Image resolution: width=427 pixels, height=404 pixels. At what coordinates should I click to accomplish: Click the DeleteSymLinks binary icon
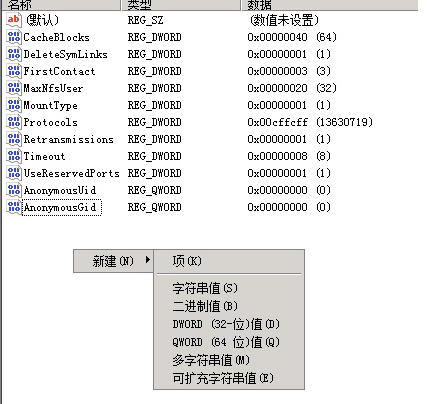(x=14, y=54)
